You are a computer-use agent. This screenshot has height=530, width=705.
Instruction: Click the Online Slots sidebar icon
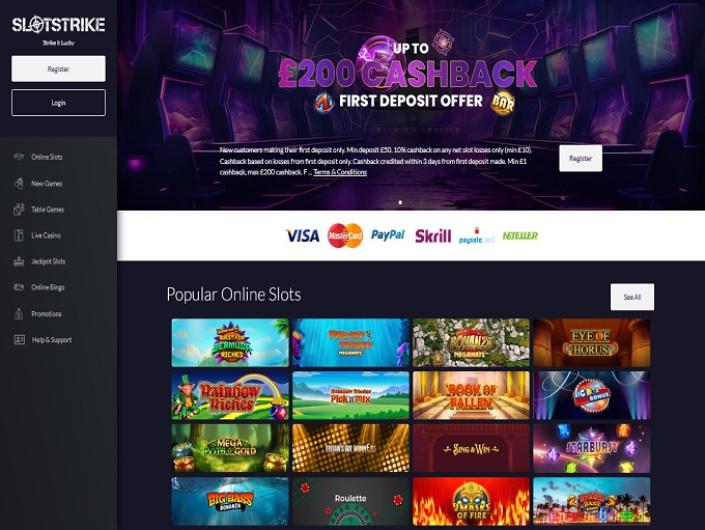(x=18, y=157)
